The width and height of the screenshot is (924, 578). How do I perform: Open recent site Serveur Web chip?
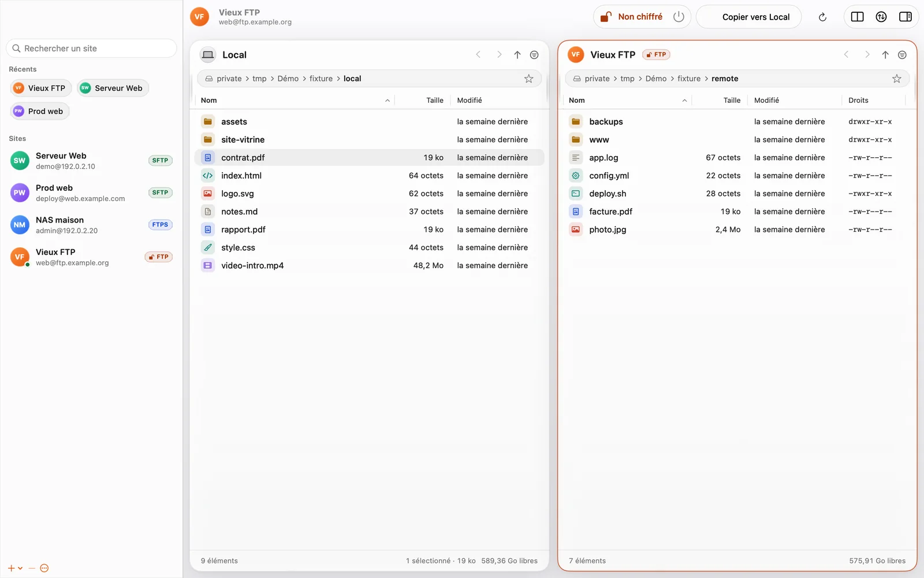112,88
